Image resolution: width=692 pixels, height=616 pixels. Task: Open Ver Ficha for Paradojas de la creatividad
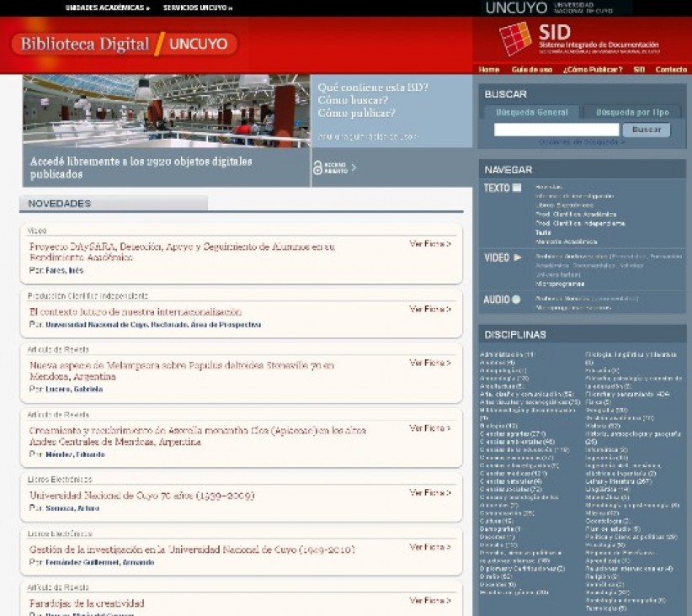pyautogui.click(x=430, y=601)
